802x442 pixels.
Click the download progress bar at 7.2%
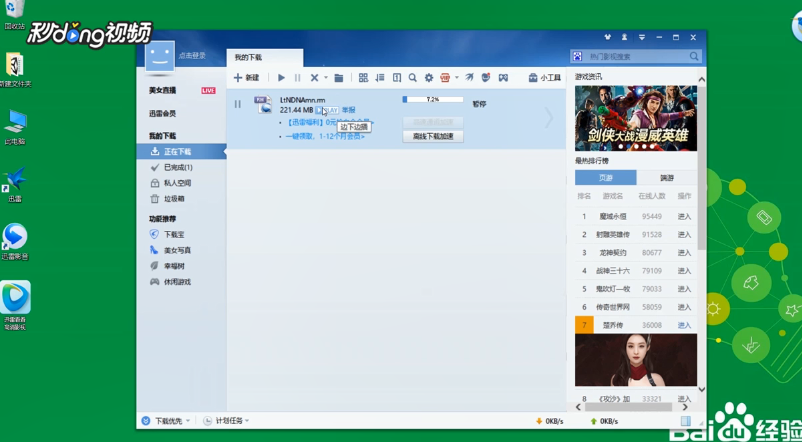coord(432,100)
